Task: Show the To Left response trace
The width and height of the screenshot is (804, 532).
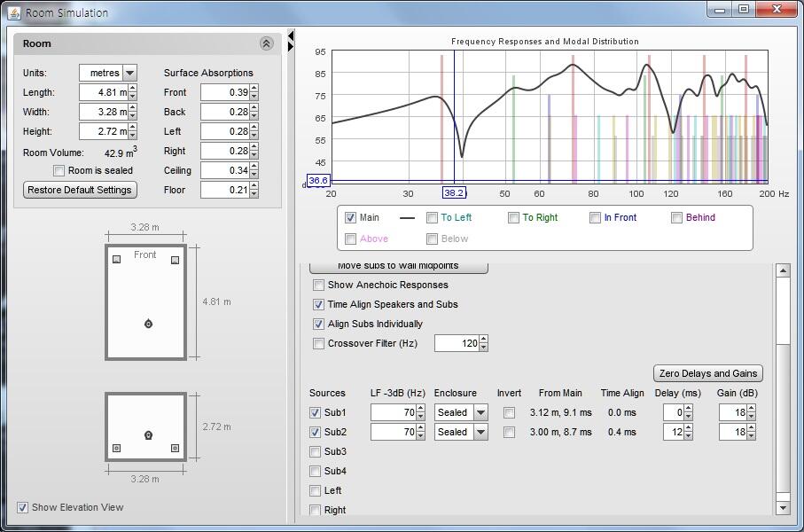Action: pyautogui.click(x=432, y=218)
